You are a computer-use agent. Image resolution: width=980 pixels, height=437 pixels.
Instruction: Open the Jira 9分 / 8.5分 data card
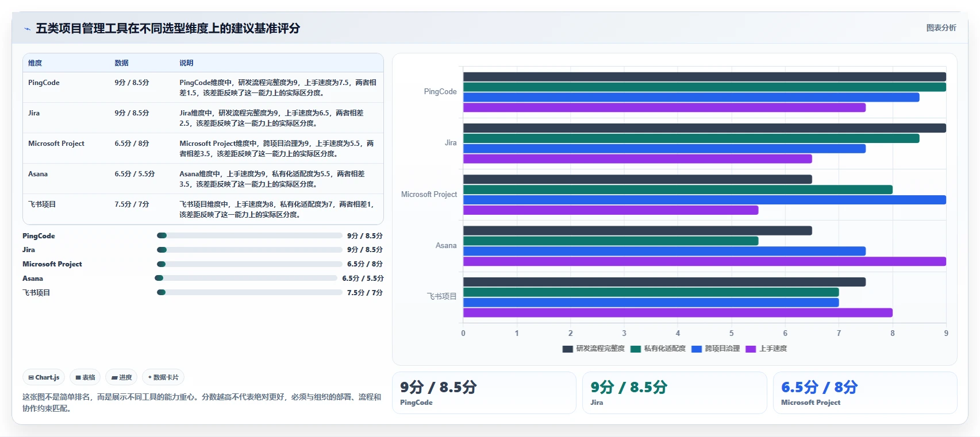click(x=675, y=393)
